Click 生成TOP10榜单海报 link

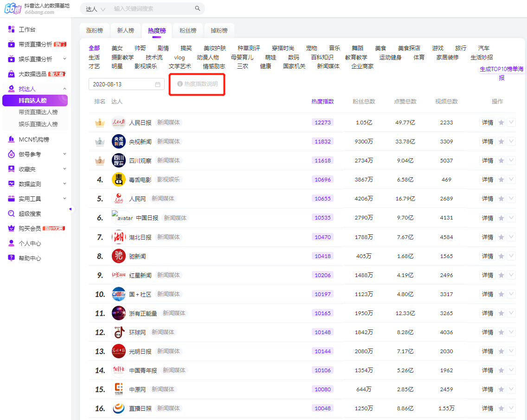(x=501, y=73)
